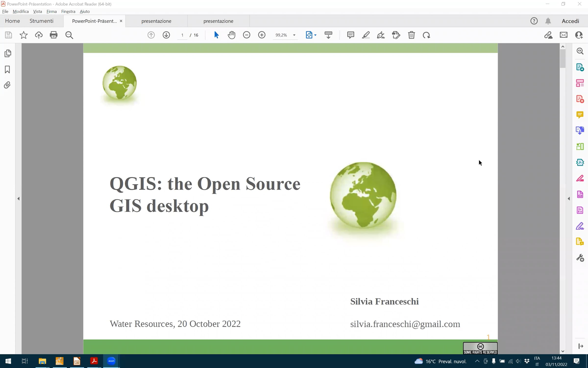The height and width of the screenshot is (368, 588).
Task: Open the sign document pen tool
Action: 381,35
